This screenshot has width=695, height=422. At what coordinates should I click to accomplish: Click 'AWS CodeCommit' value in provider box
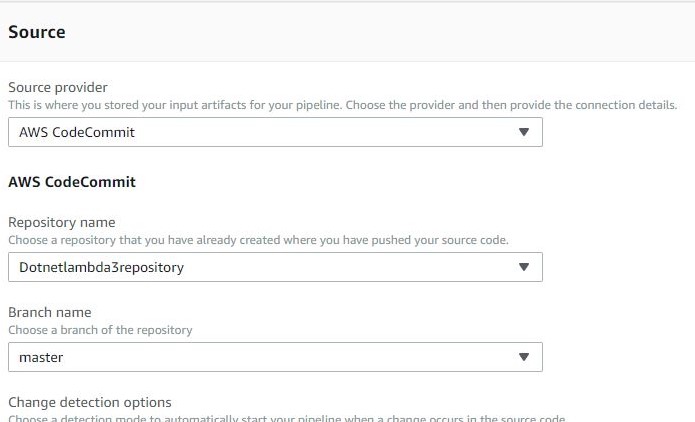click(x=77, y=132)
